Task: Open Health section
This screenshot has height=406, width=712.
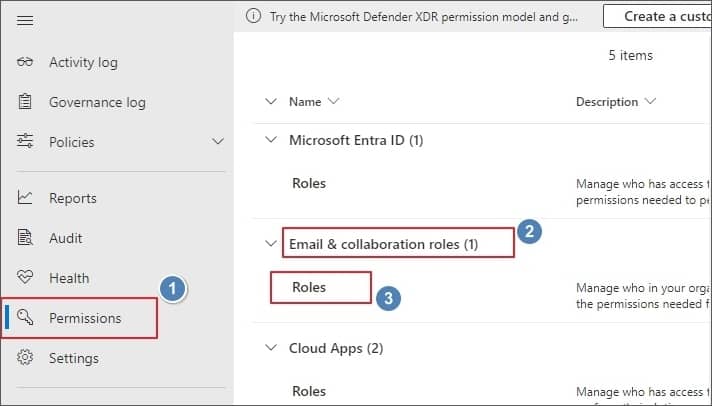Action: point(69,278)
